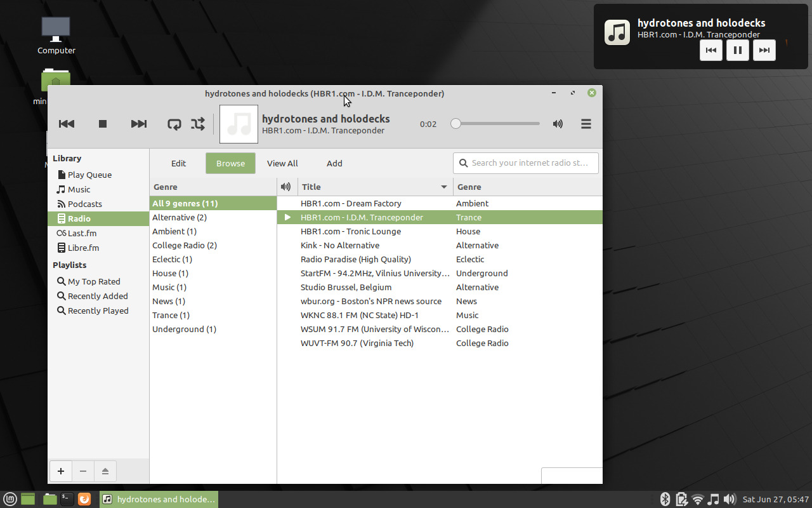Open the Linux Mint start menu
Viewport: 812px width, 508px height.
click(x=10, y=499)
